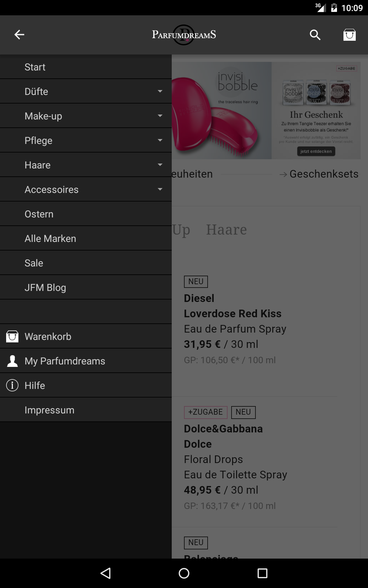
Task: Open search with magnifier icon
Action: pyautogui.click(x=315, y=35)
